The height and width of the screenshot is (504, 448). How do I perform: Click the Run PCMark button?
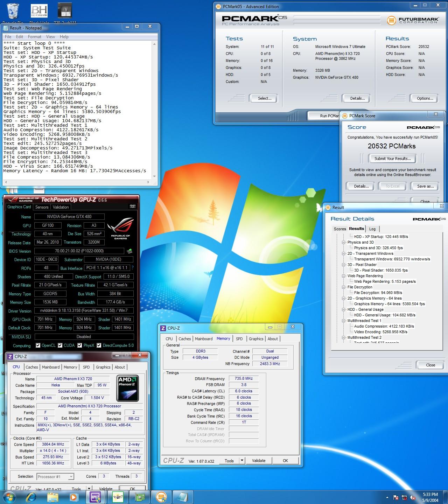point(324,116)
